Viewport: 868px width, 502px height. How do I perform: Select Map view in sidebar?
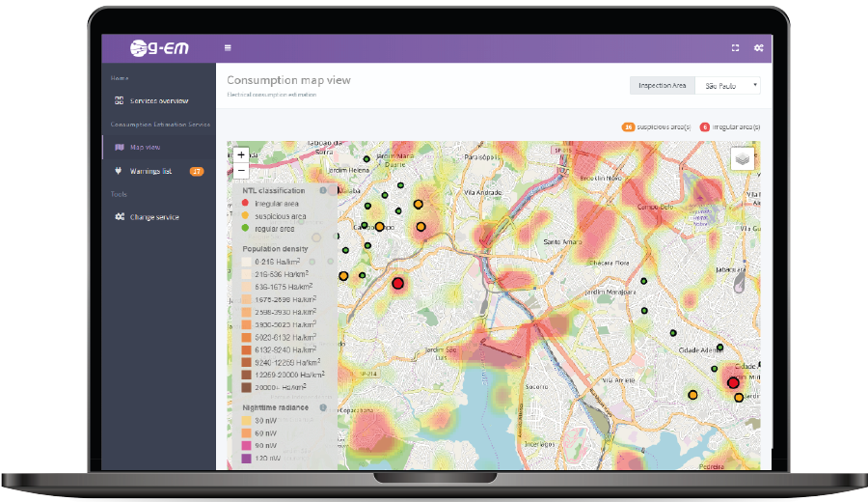(145, 148)
